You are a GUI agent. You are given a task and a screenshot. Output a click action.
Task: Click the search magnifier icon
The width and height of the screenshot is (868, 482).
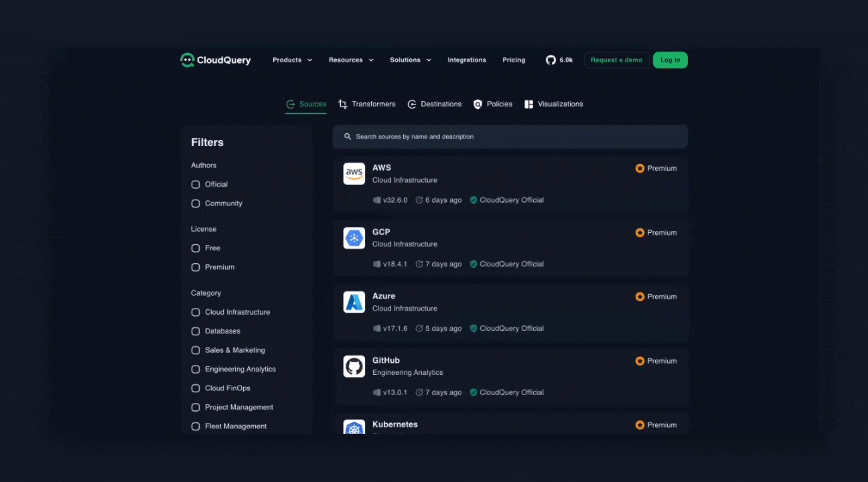click(x=348, y=137)
